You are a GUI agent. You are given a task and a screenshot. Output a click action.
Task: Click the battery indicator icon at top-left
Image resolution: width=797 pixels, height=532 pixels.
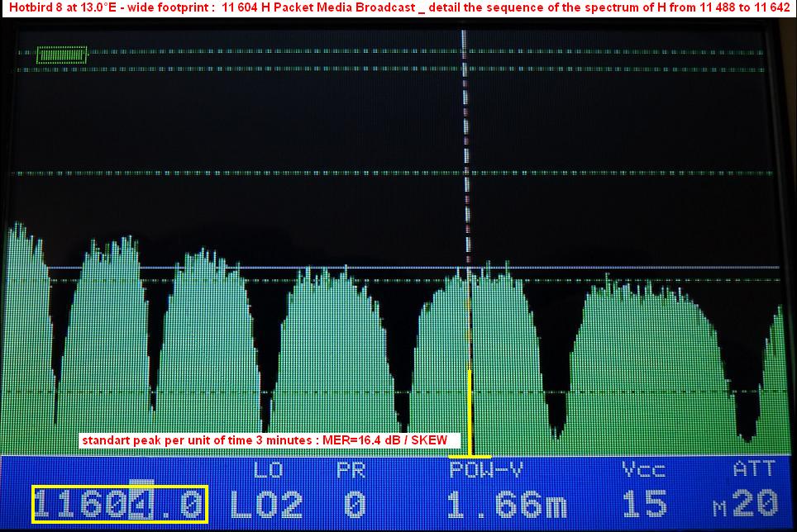tap(62, 55)
